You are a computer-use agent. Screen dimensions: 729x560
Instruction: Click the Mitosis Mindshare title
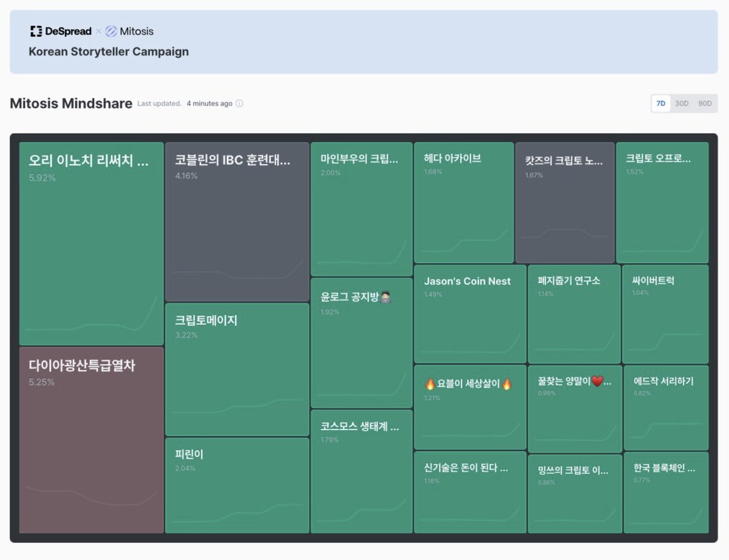(71, 103)
